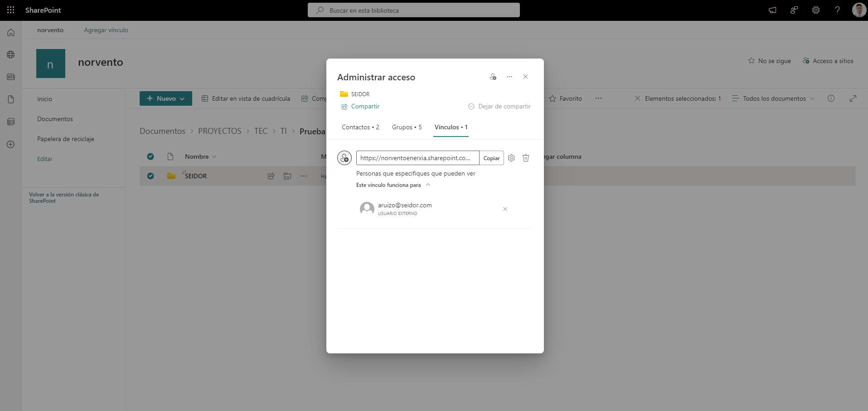Click the link avatar icon beside the URL
Viewport: 868px width, 411px height.
pyautogui.click(x=344, y=158)
